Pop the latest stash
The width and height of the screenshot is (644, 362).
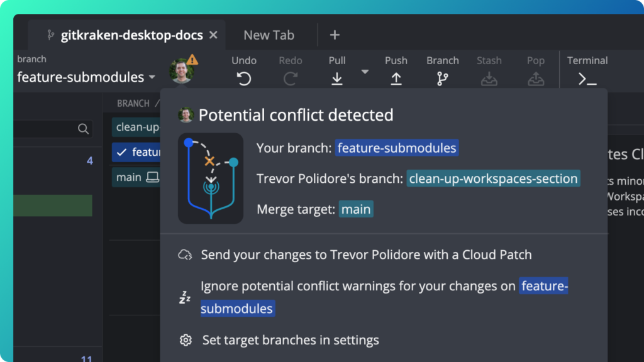(x=536, y=70)
